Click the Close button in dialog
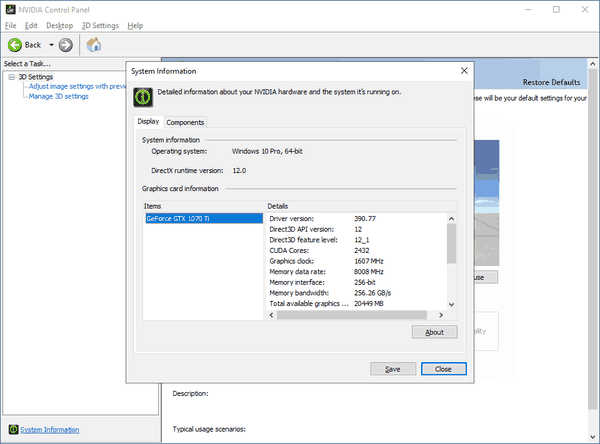The image size is (600, 444). (x=443, y=369)
